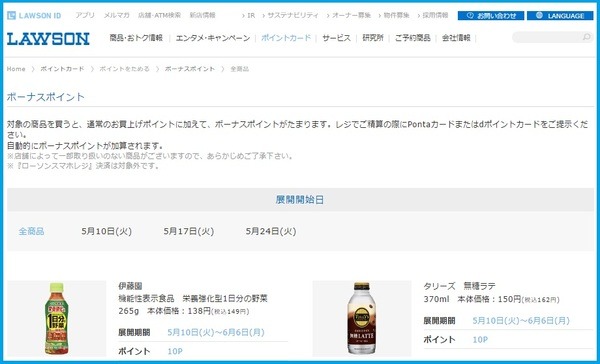Open the サステナビリティ link

[293, 15]
